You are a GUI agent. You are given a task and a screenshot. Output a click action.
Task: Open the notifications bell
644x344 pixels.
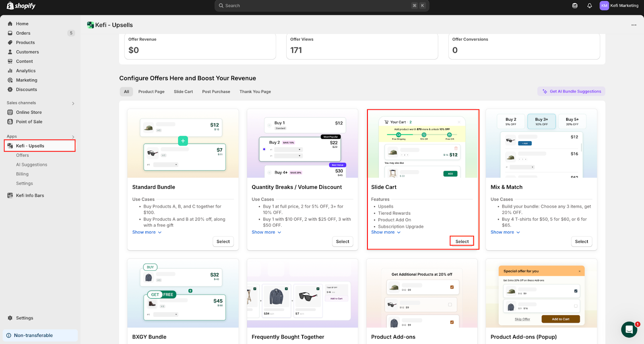point(589,6)
